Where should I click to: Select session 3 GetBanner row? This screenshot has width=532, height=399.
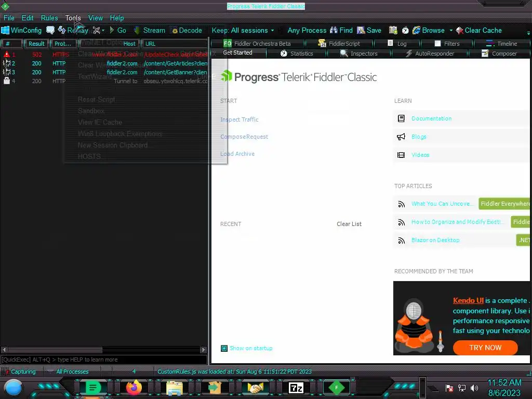104,72
